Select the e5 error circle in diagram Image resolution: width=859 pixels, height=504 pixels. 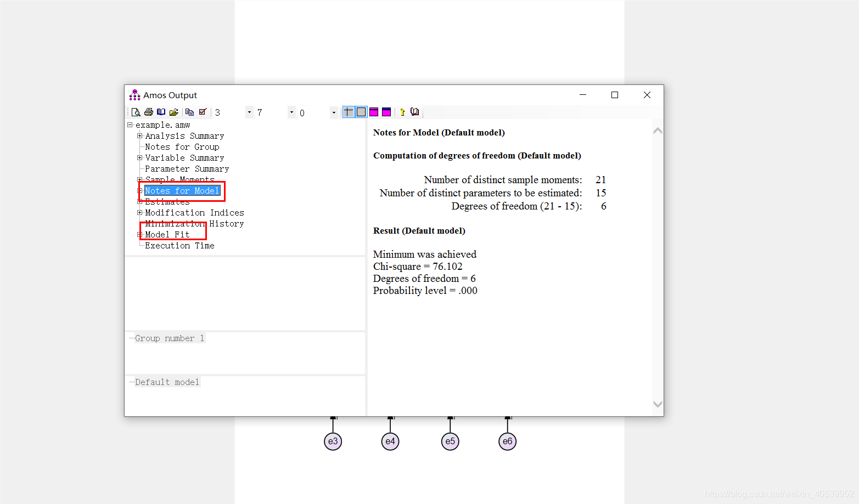(x=450, y=441)
